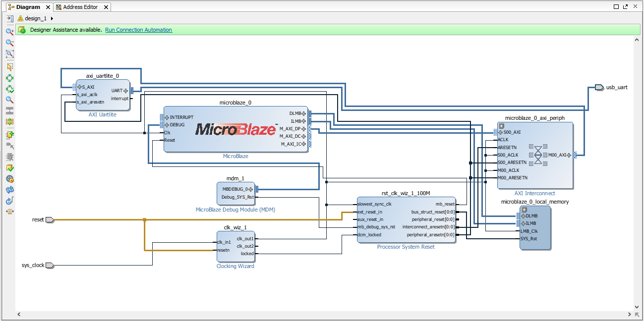Click the Regenerate Layout icon
The image size is (644, 321).
[x=9, y=190]
